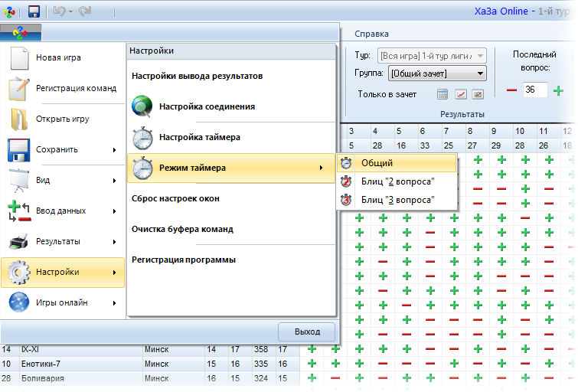578x392 pixels.
Task: Decrease last question with red minus
Action: click(x=511, y=90)
